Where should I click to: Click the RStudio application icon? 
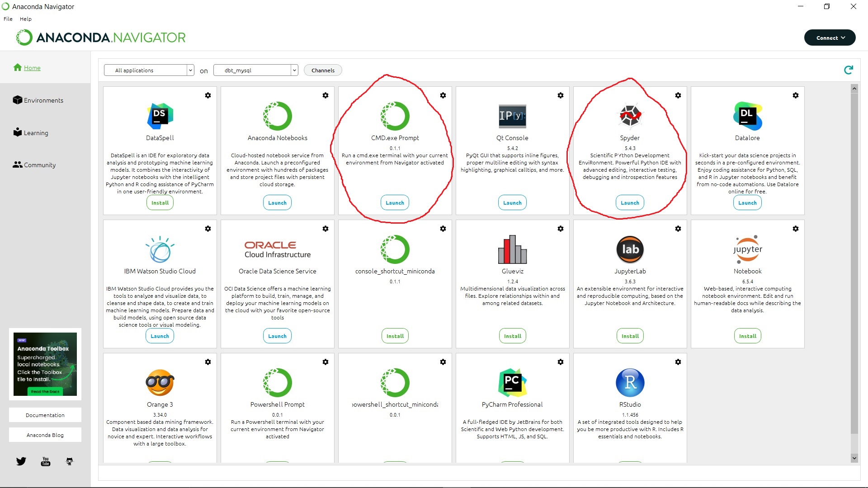pos(630,383)
